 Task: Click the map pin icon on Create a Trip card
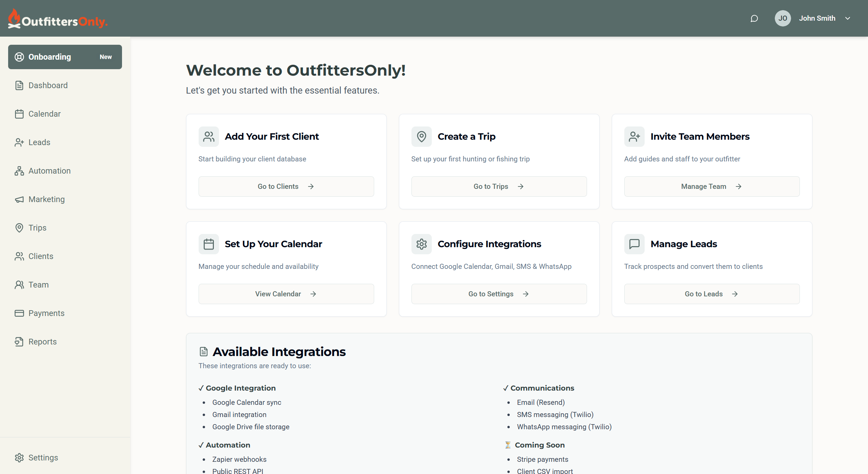[421, 137]
